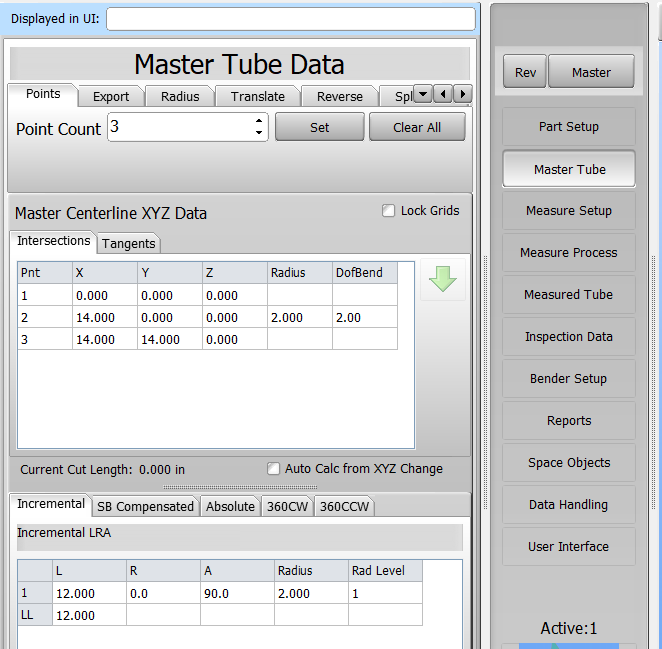Decrement Point Count with down stepper
This screenshot has height=649, width=662.
click(259, 133)
